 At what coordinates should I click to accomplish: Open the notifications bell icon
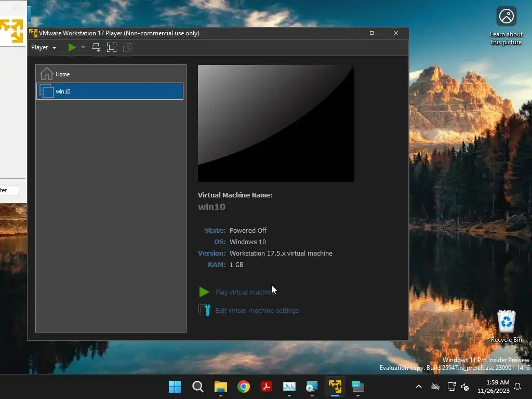518,387
